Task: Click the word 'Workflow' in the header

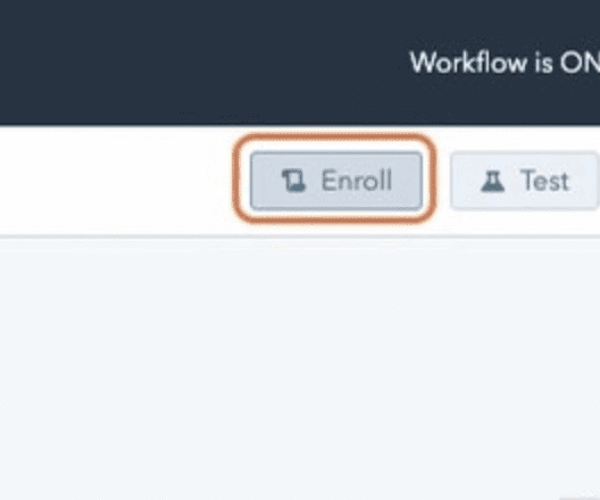Action: [x=469, y=62]
